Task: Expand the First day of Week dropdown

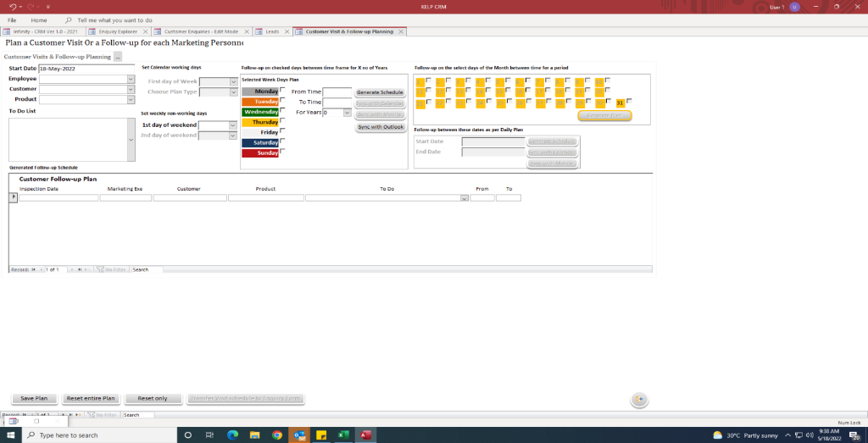Action: (x=234, y=82)
